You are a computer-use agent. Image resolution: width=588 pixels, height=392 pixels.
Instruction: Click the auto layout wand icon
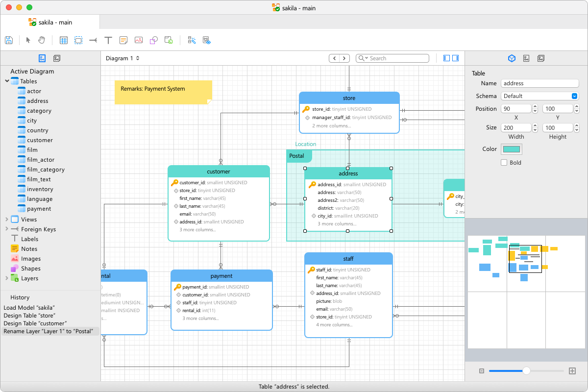192,40
